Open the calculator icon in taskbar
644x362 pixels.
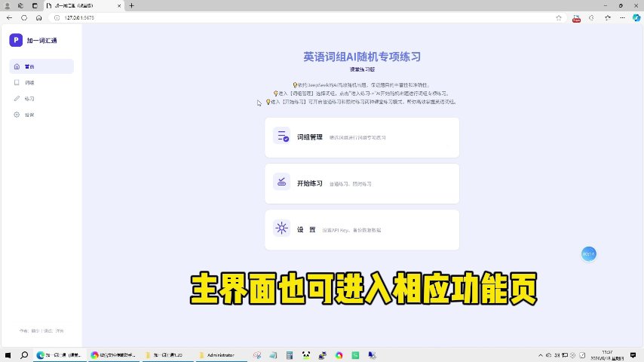pyautogui.click(x=290, y=355)
